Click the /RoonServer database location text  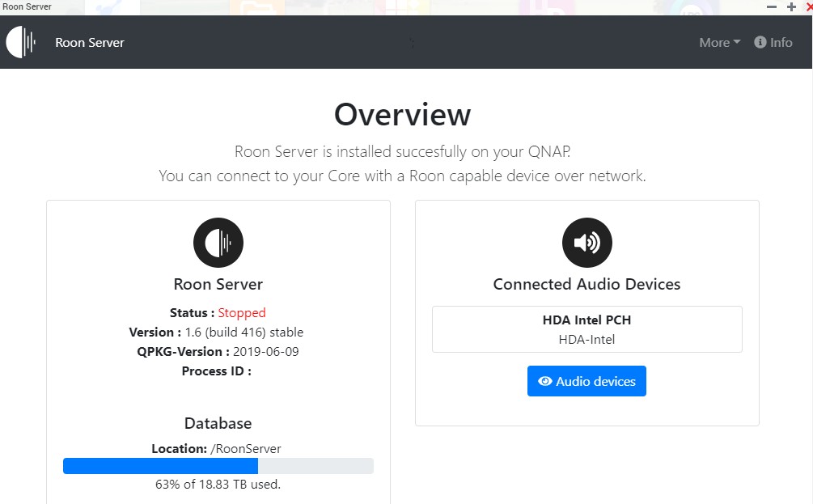[x=246, y=448]
